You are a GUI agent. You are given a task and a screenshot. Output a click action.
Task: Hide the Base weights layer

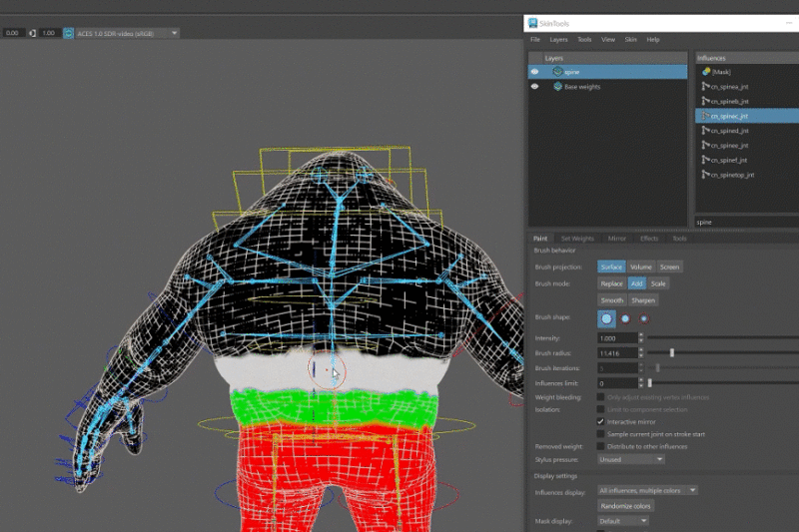(534, 87)
